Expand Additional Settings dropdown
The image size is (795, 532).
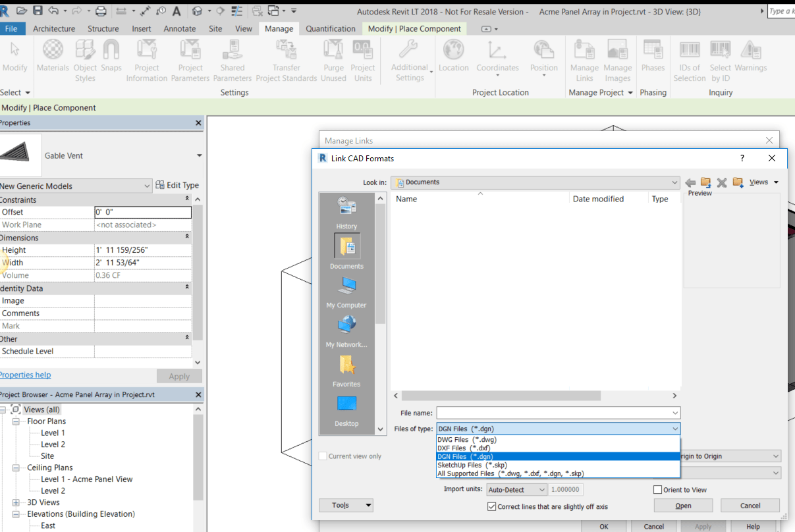point(412,61)
